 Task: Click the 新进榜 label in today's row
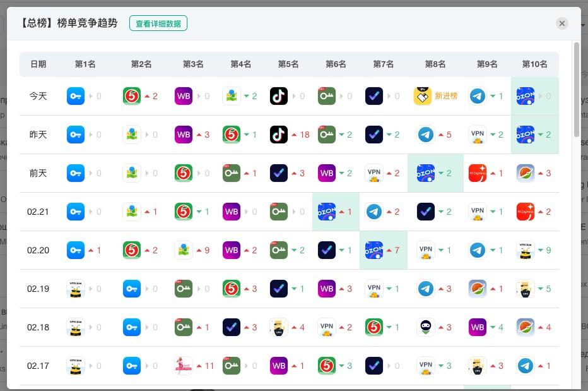446,96
